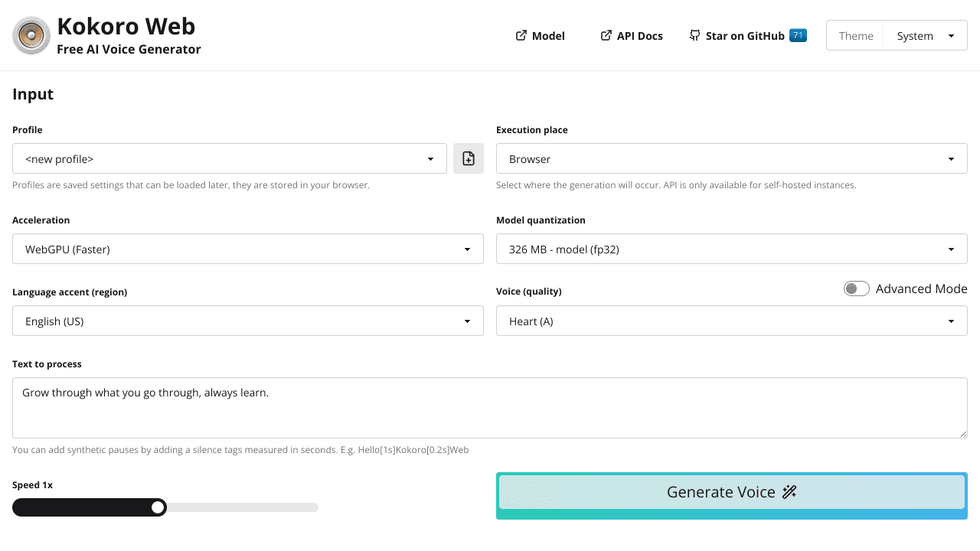Open the Execution place dropdown
The height and width of the screenshot is (551, 980).
(732, 158)
